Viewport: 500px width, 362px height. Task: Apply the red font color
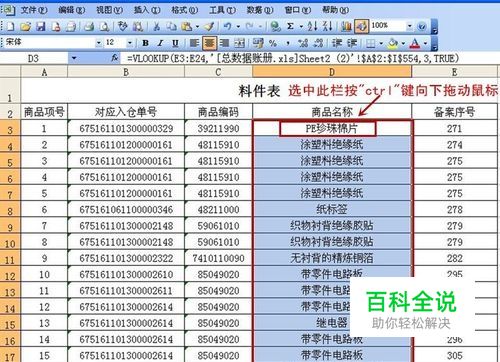(415, 43)
